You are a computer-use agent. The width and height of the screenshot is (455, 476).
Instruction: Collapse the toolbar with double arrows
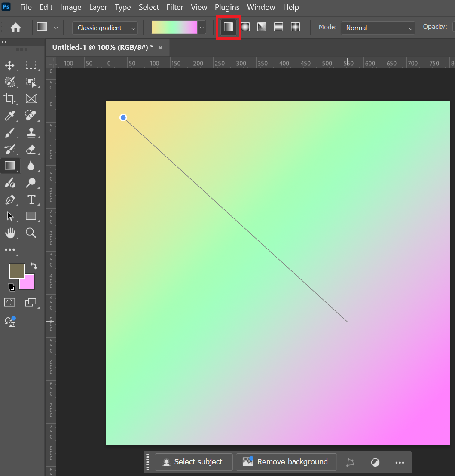4,42
